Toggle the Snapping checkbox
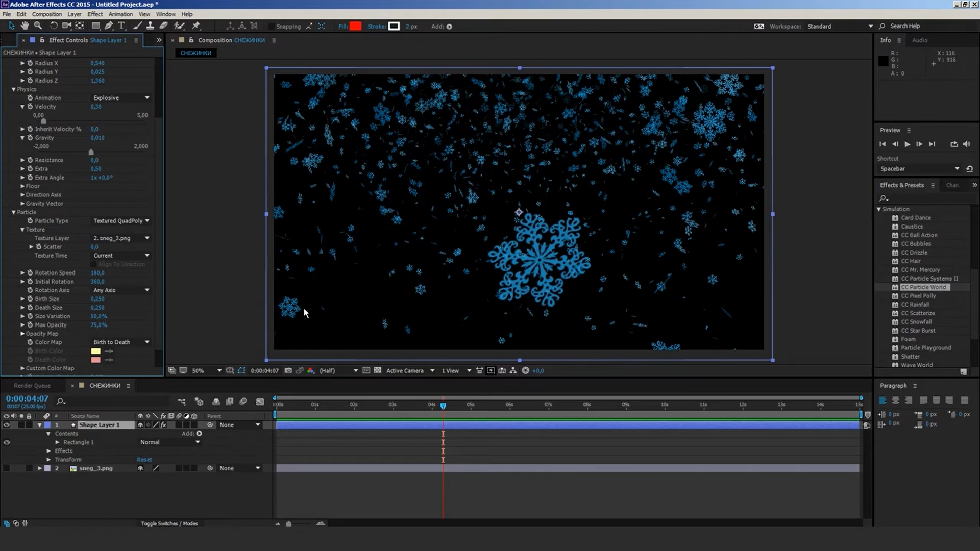The height and width of the screenshot is (551, 980). 272,27
